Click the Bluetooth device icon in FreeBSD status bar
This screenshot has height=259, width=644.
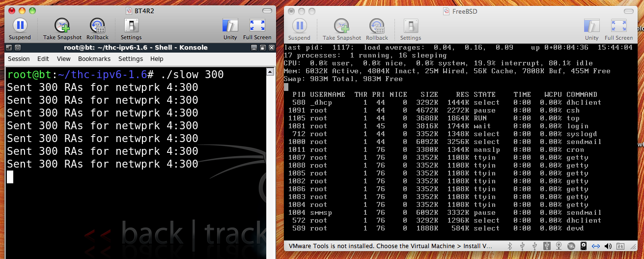click(x=510, y=246)
